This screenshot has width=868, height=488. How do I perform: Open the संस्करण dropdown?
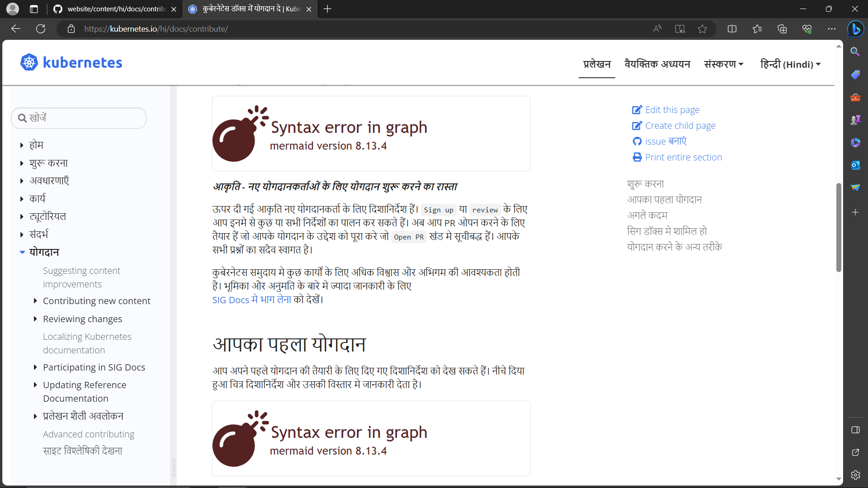click(x=723, y=64)
